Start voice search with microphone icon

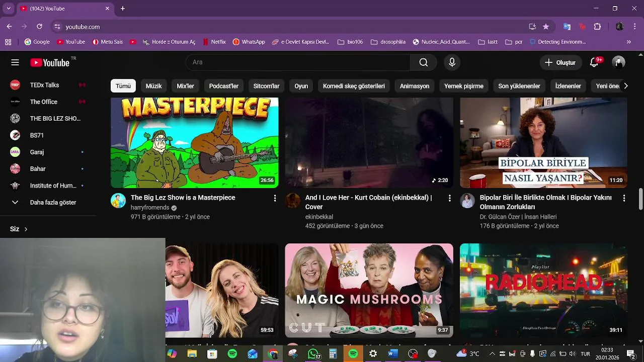click(x=452, y=62)
